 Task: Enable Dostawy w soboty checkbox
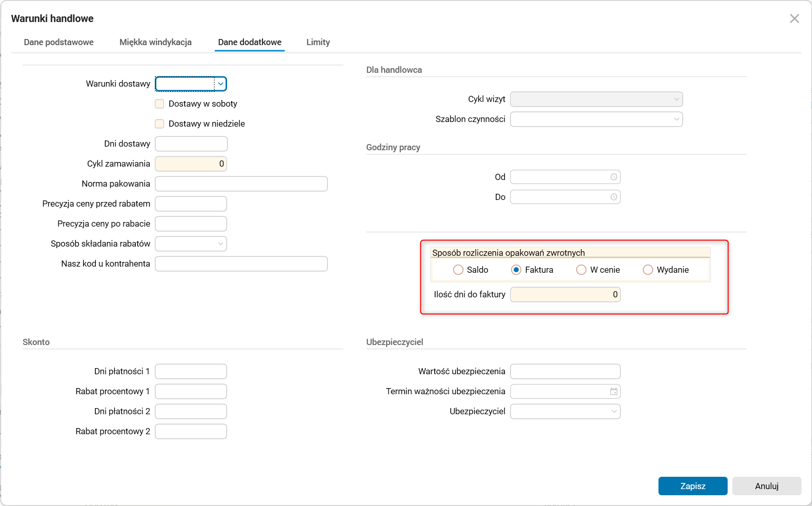pyautogui.click(x=160, y=104)
